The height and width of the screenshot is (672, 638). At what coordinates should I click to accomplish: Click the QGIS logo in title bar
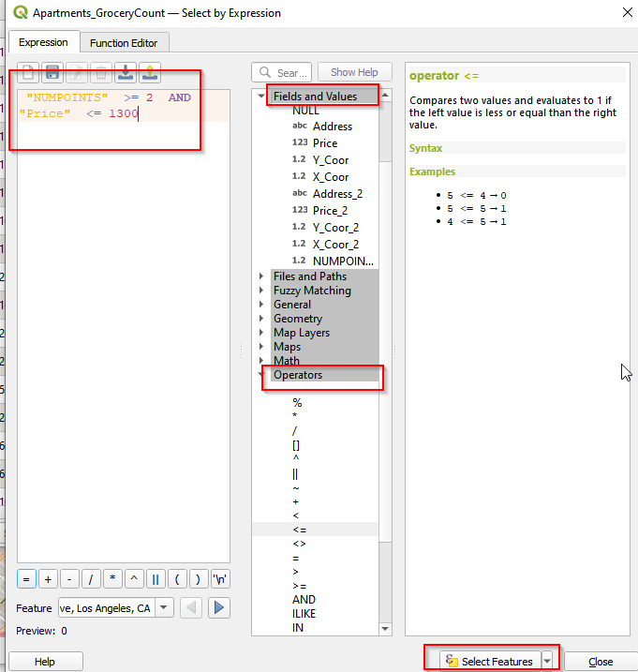20,12
